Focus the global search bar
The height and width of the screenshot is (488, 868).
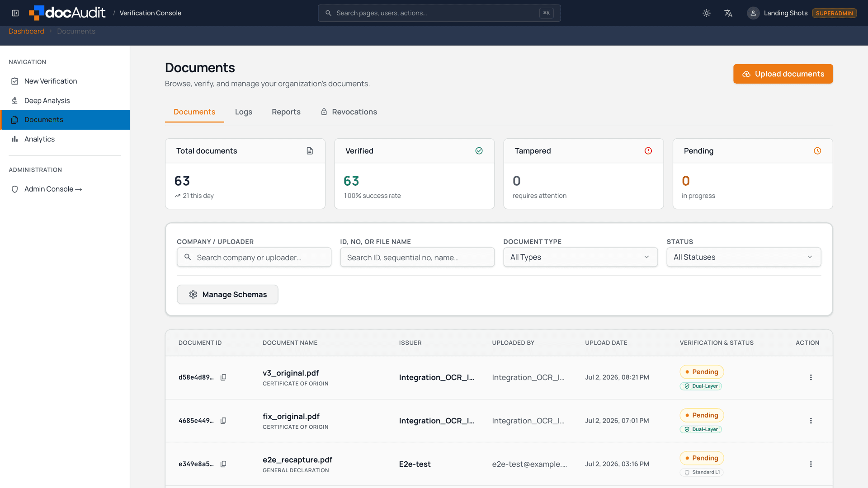coord(439,13)
